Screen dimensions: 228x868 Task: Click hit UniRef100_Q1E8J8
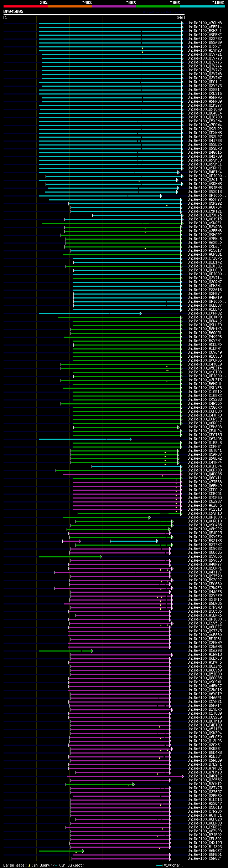[204, 443]
